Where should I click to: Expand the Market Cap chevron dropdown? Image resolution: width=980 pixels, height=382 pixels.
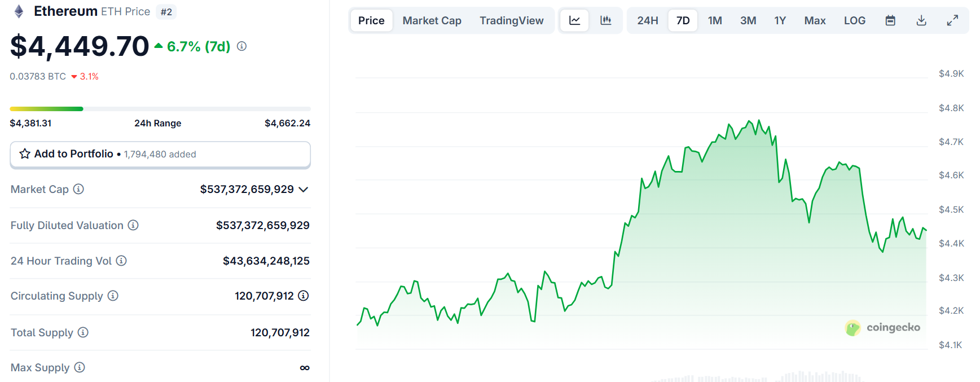[x=304, y=190]
